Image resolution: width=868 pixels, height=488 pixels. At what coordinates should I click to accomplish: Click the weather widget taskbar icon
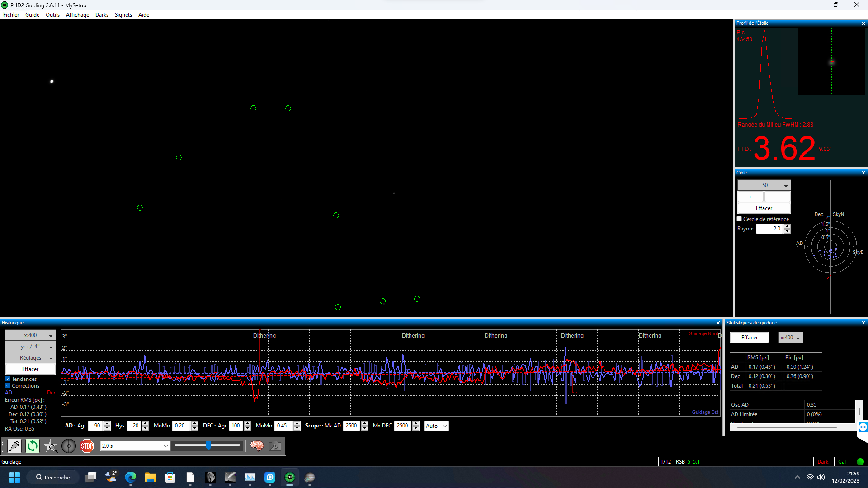[x=111, y=477]
